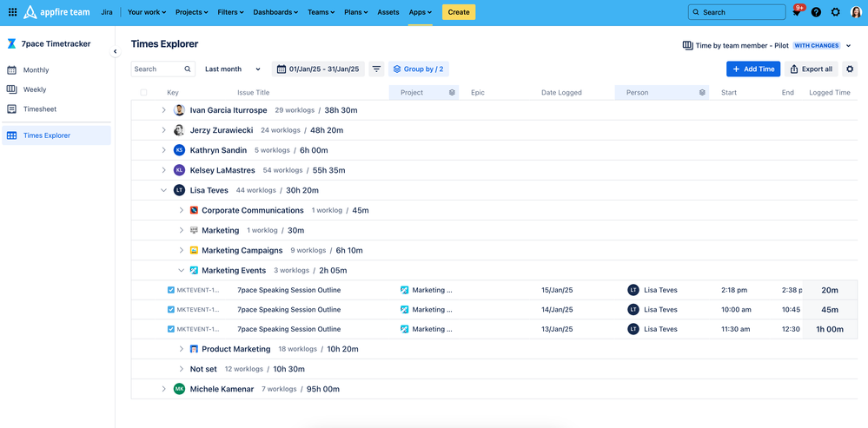The width and height of the screenshot is (868, 428).
Task: Open the help question mark icon
Action: pos(816,12)
